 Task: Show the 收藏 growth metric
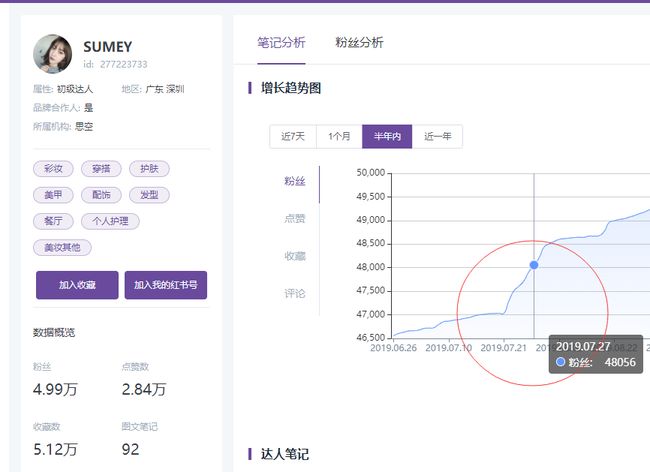click(x=295, y=256)
